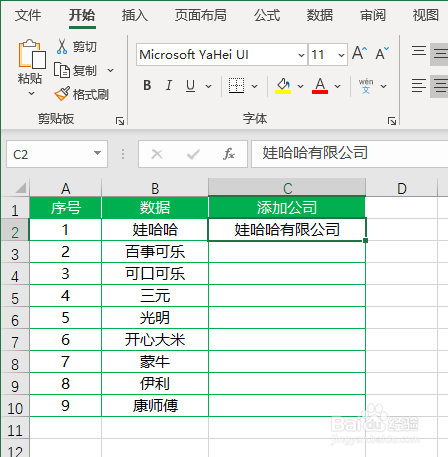
Task: Select column D header
Action: 402,188
